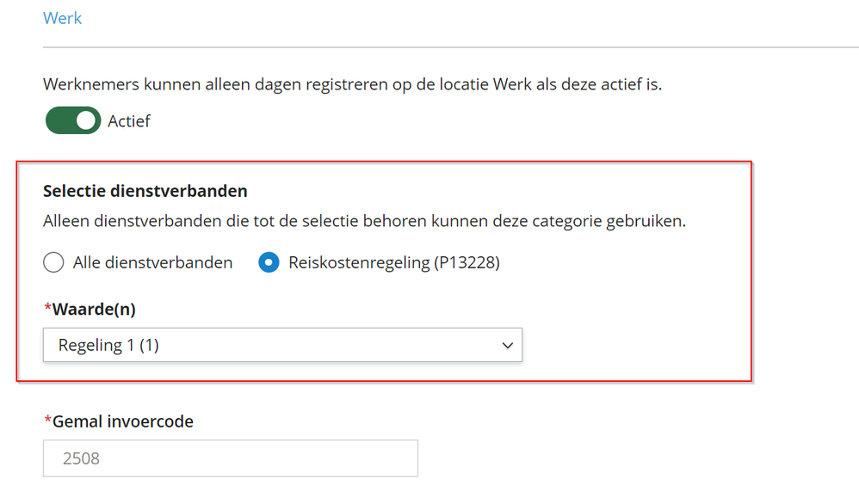Screen dimensions: 859x504
Task: Open the Waarde(n) dropdown list
Action: point(282,345)
